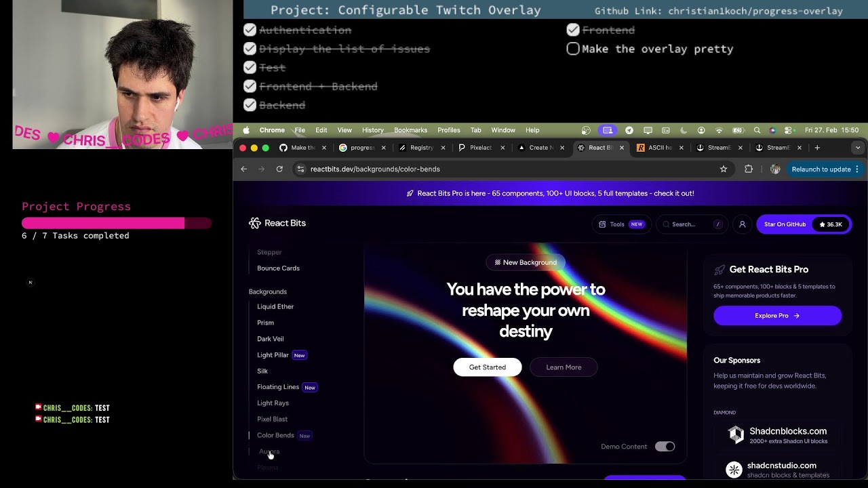Click the battery icon in menu bar
This screenshot has width=868, height=488.
[738, 130]
